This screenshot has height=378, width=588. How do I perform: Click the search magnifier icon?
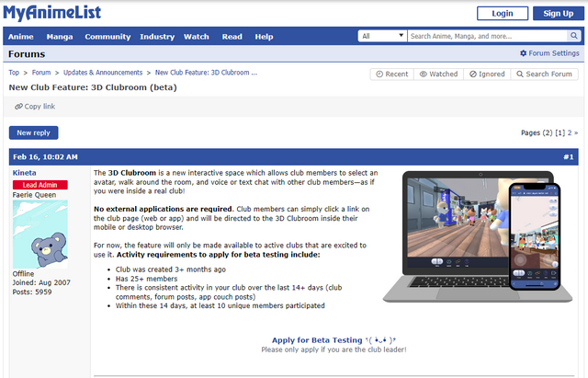click(573, 36)
